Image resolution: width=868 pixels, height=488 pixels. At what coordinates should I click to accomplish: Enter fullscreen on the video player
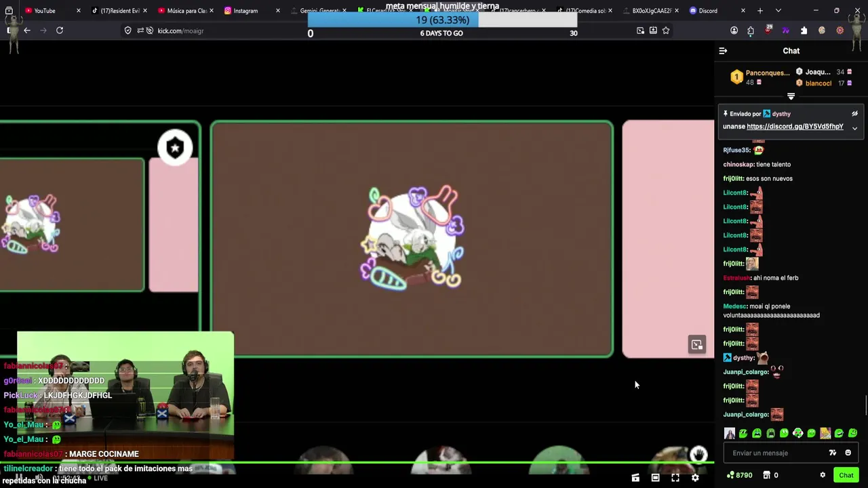tap(675, 478)
